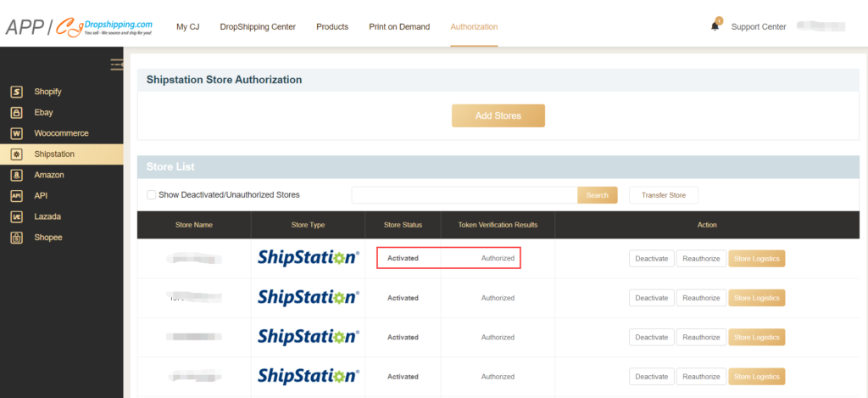Deactivate the third store
This screenshot has height=398, width=868.
pyautogui.click(x=652, y=337)
